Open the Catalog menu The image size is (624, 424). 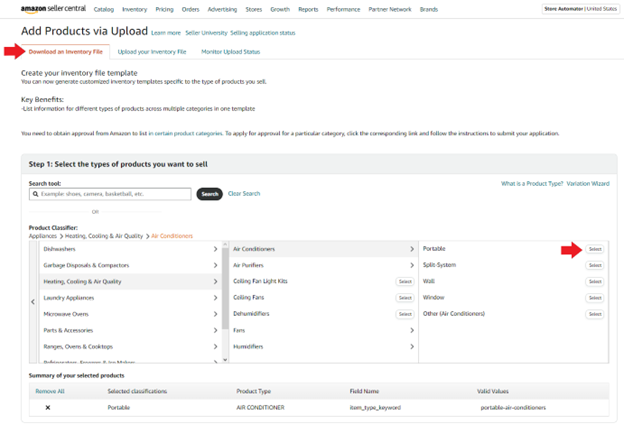(x=104, y=9)
